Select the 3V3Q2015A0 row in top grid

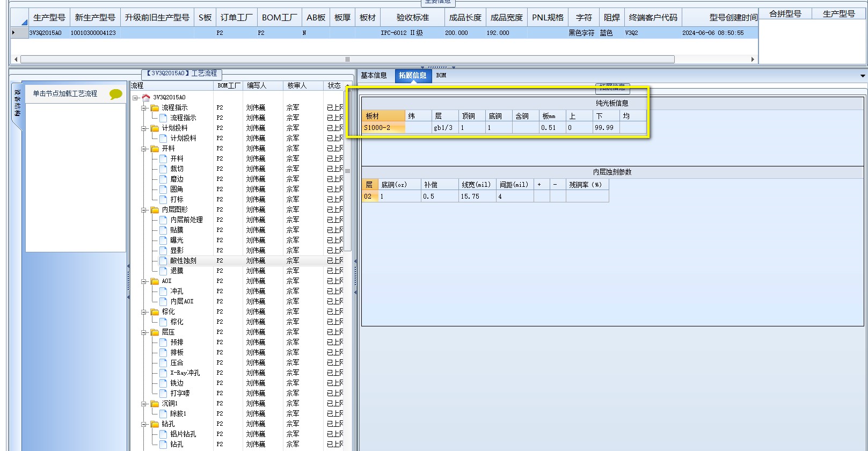pyautogui.click(x=384, y=33)
